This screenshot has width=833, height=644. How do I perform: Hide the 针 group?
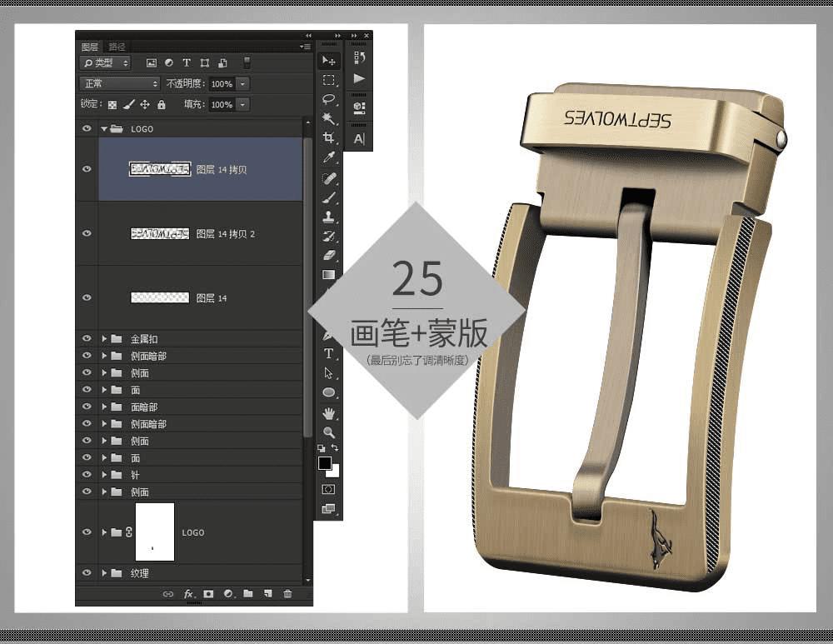click(x=87, y=475)
